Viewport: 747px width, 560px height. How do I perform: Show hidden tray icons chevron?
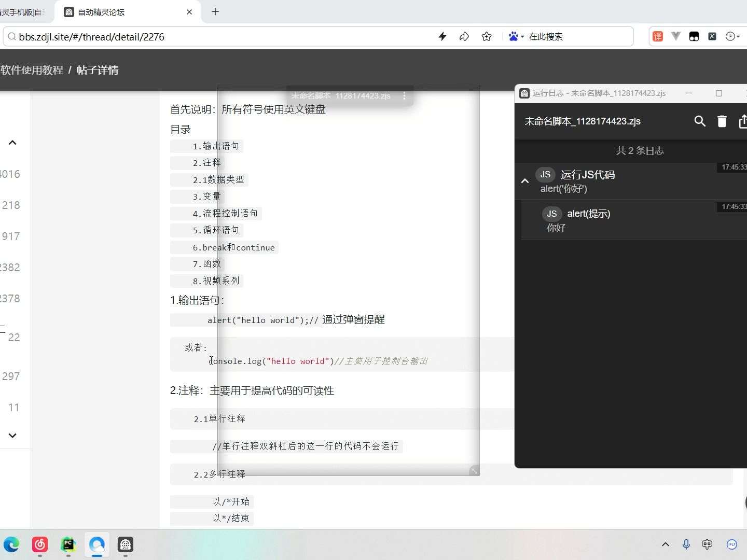pos(666,544)
